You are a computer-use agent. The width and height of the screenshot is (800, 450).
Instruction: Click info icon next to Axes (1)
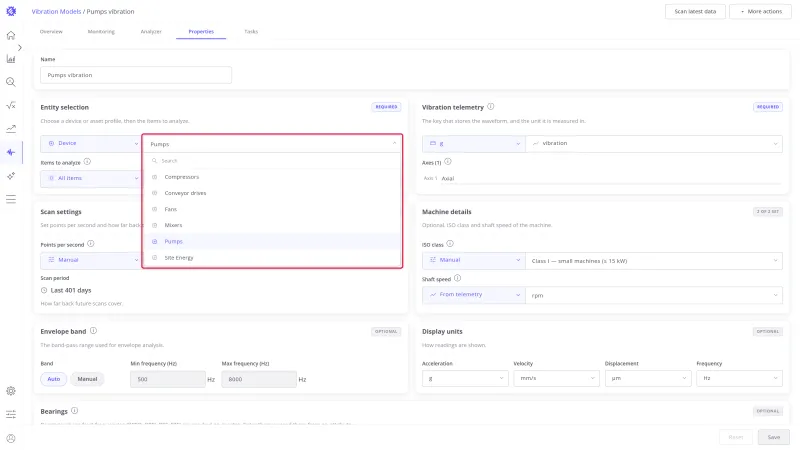tap(447, 162)
